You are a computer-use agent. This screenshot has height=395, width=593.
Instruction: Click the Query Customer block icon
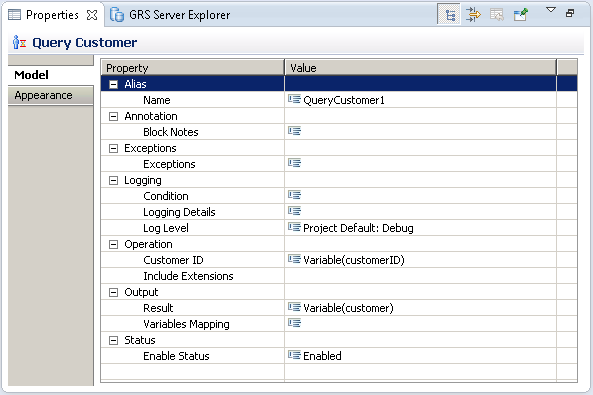19,42
